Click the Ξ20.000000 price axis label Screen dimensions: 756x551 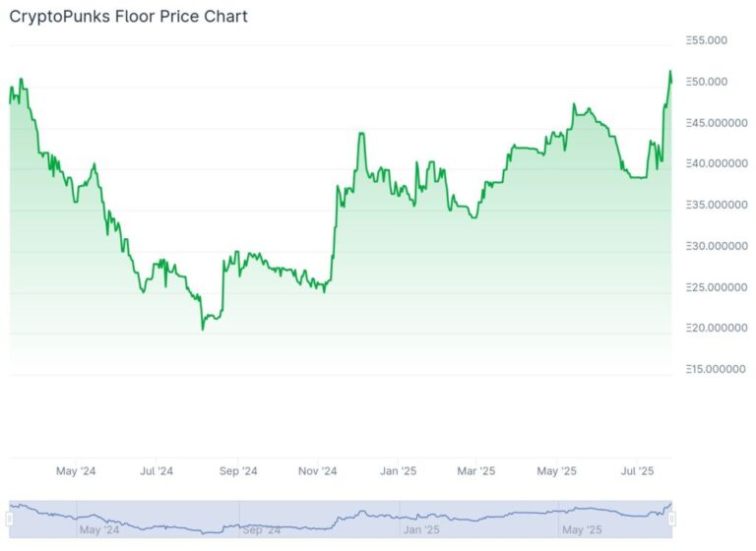click(x=717, y=328)
